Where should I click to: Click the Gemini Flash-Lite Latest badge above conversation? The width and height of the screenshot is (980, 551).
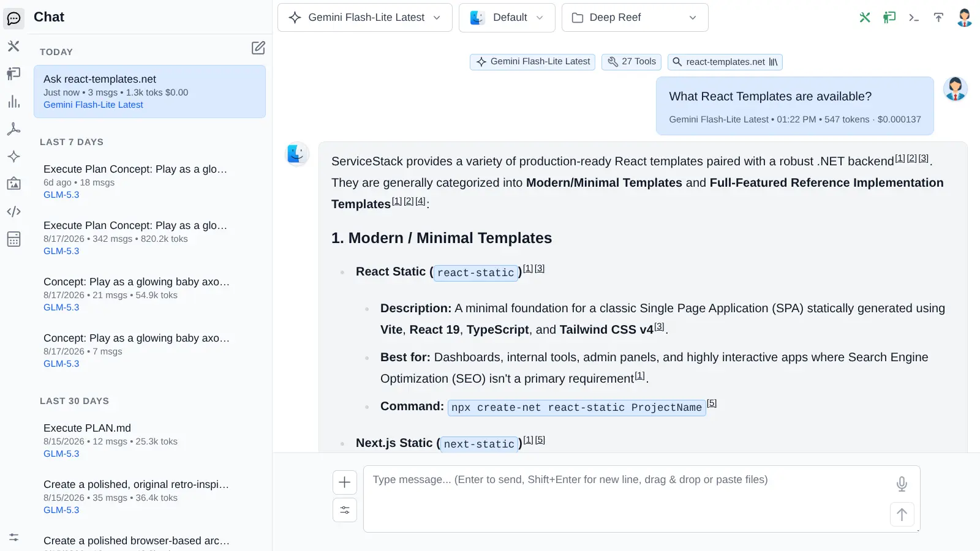pyautogui.click(x=533, y=62)
